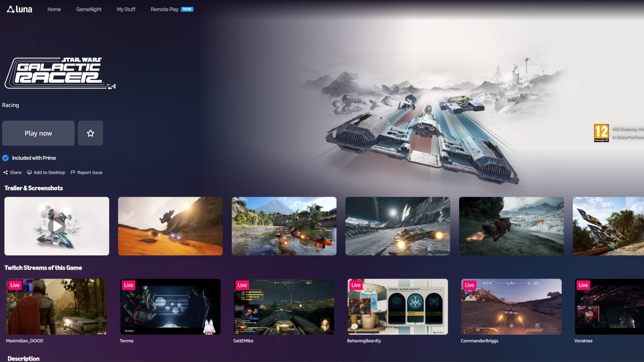Click the Tenma streamer name

126,341
